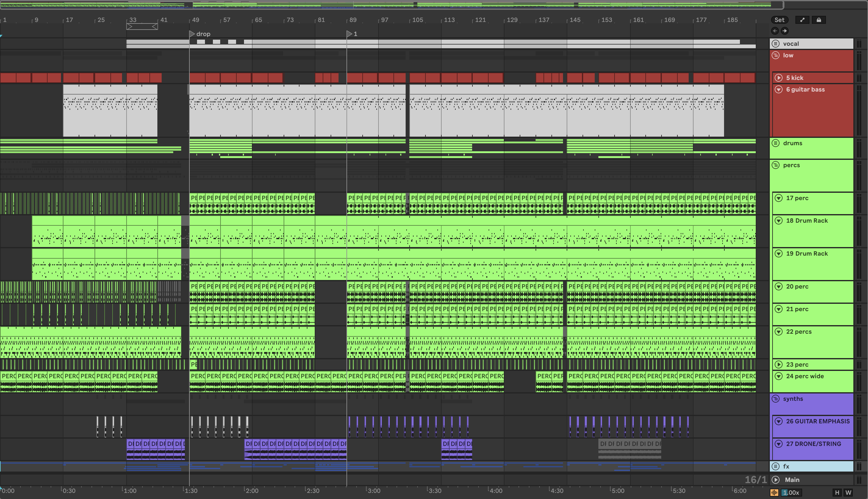The height and width of the screenshot is (499, 868).
Task: Fold the 6 guitar bass track
Action: coord(779,89)
